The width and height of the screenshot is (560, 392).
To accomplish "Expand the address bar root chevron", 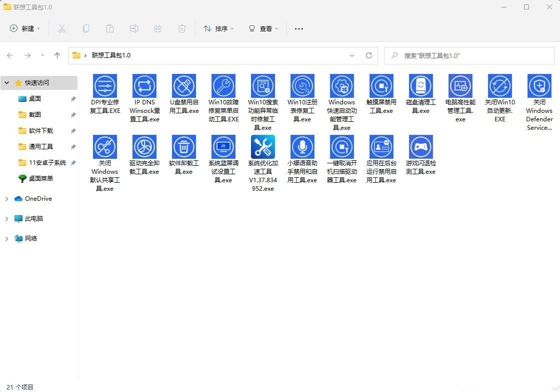I will click(x=85, y=55).
